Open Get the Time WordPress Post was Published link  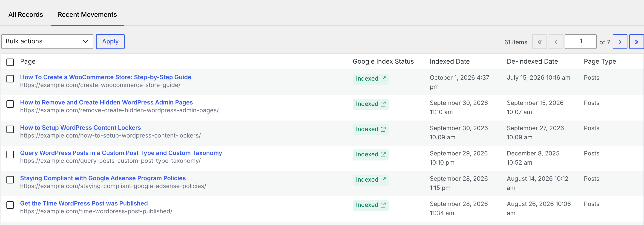pos(84,203)
